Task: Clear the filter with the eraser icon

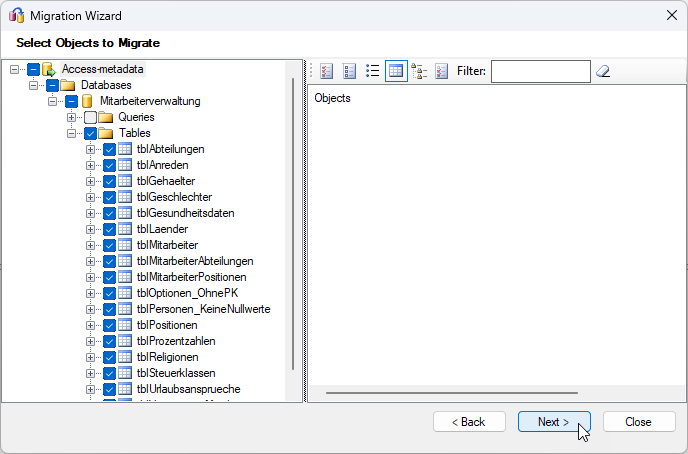Action: click(x=602, y=71)
